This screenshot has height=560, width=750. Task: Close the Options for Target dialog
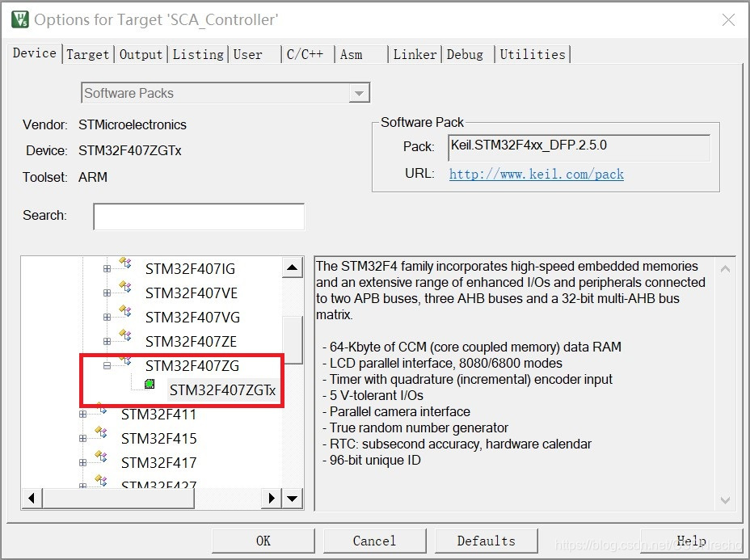coord(728,19)
